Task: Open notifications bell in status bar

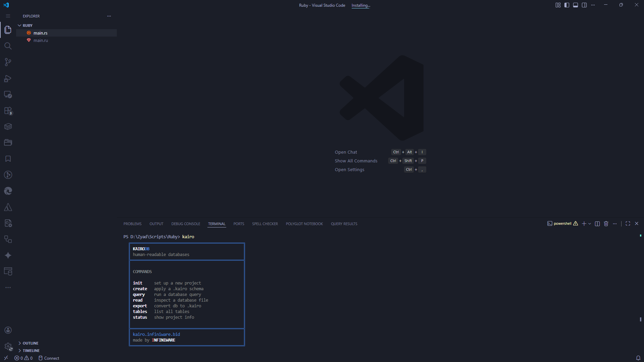Action: [638, 358]
